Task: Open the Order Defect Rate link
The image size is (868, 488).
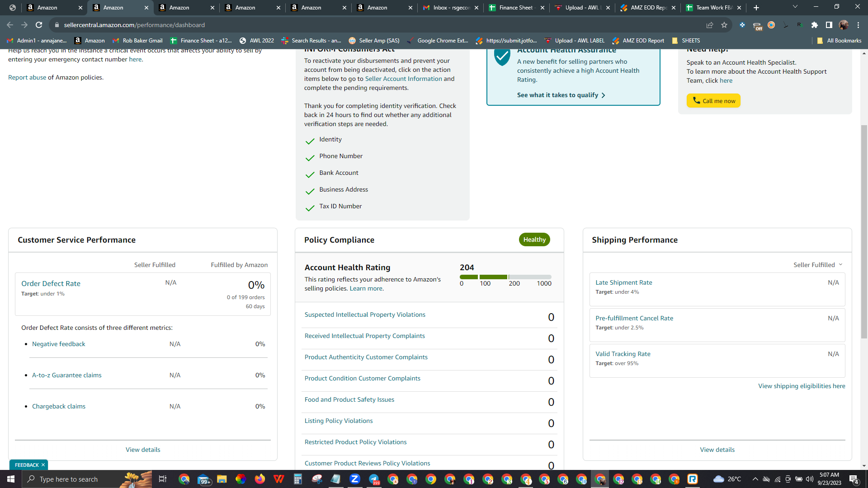Action: click(x=51, y=284)
